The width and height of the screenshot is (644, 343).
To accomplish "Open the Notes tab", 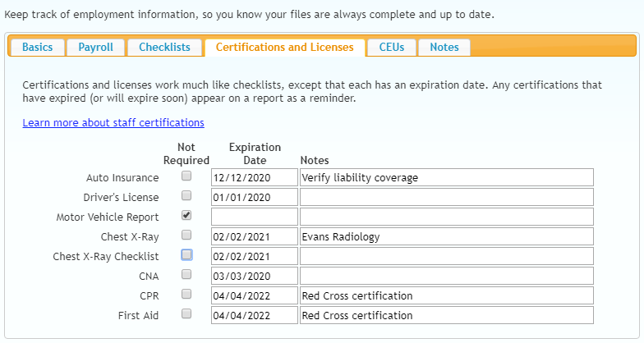I will (x=444, y=48).
